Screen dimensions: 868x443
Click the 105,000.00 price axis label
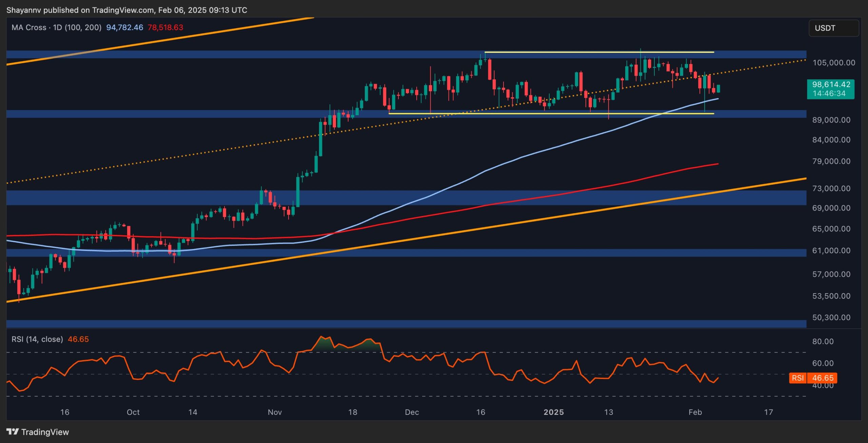click(833, 63)
